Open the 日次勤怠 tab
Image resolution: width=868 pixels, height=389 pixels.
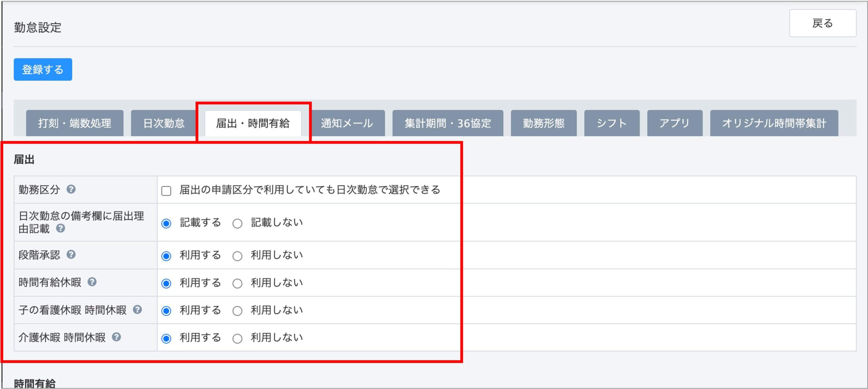pos(164,123)
